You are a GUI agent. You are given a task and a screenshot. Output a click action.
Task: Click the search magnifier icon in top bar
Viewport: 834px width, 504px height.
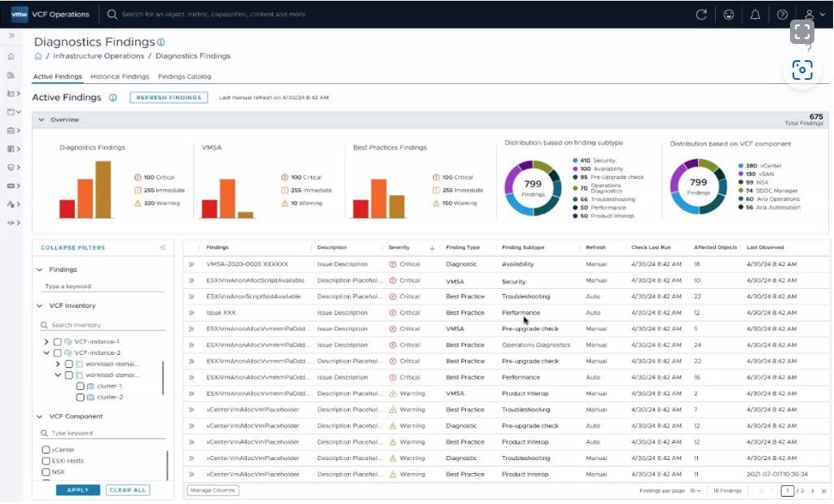click(x=112, y=15)
